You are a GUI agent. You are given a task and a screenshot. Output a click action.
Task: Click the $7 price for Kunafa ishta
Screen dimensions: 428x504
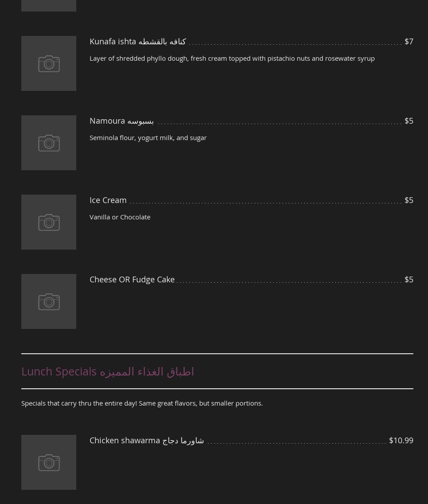[408, 41]
